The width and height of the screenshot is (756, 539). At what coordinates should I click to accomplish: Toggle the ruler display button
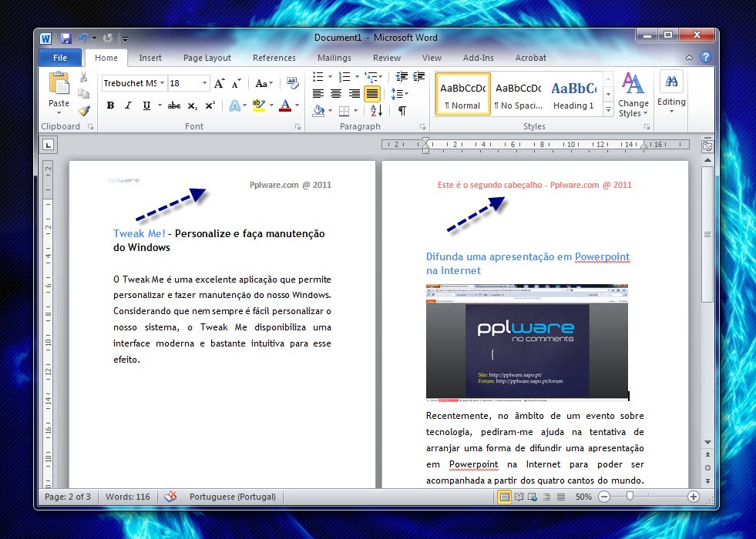click(707, 146)
